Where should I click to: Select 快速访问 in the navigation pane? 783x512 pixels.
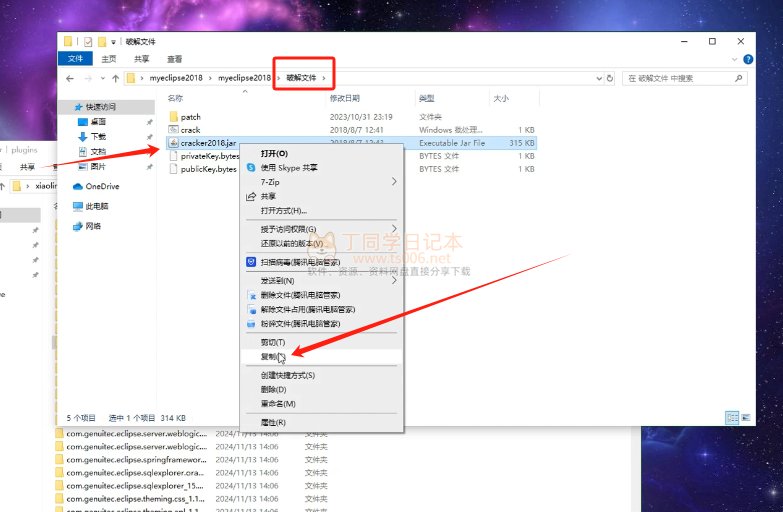point(101,107)
